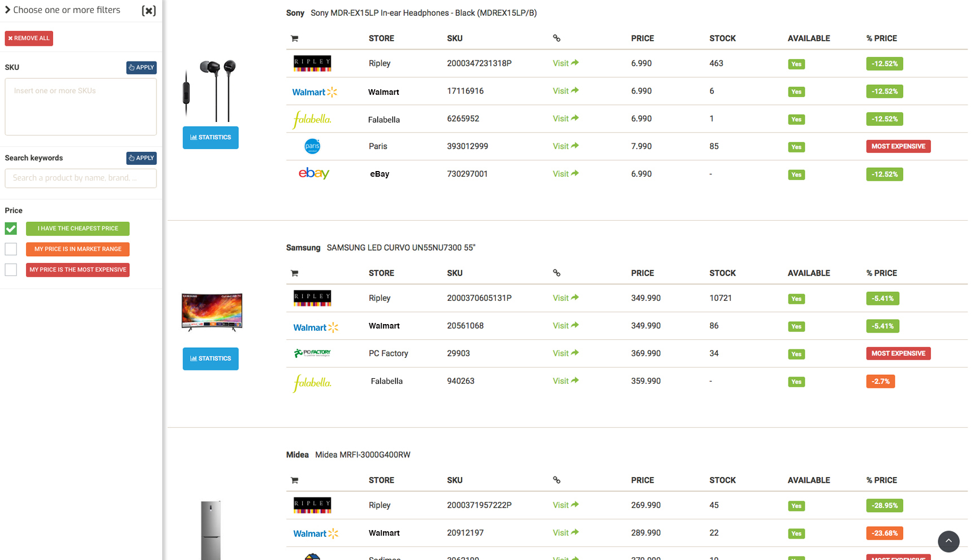Collapse the 'Choose one or more filters' chevron
The height and width of the screenshot is (560, 972).
coord(8,10)
